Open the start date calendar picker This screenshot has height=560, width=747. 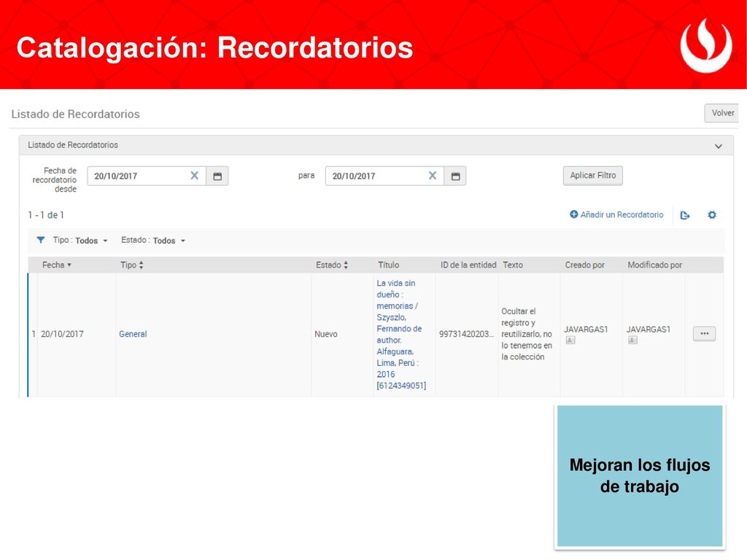pos(217,176)
